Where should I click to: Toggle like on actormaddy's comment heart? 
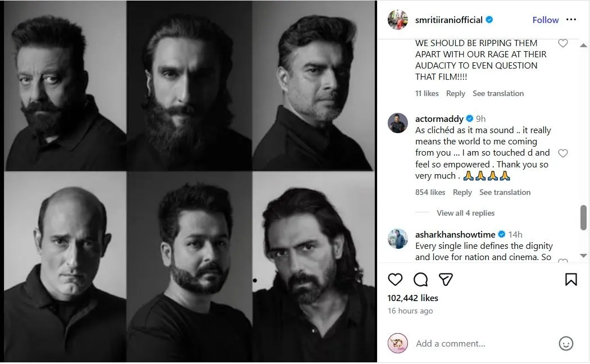(x=563, y=153)
